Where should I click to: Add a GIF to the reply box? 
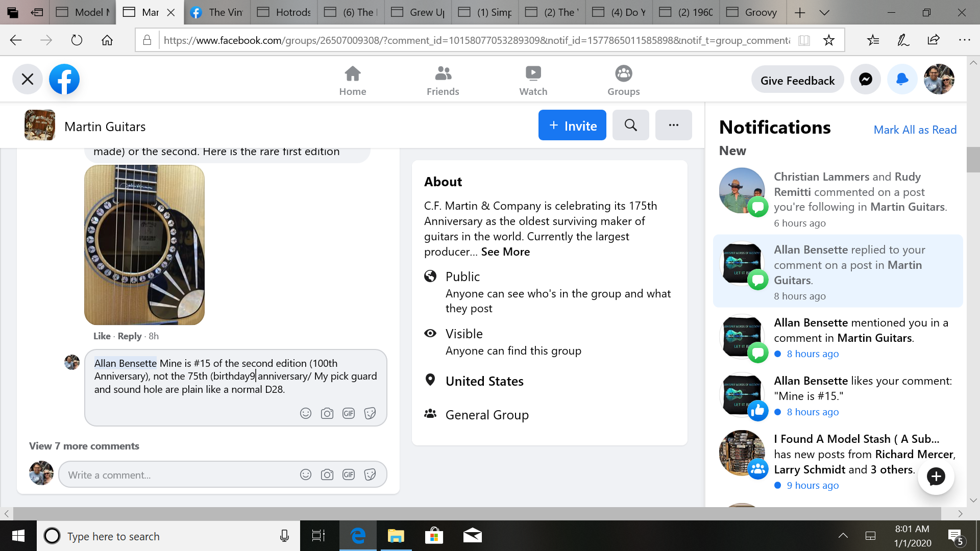click(x=349, y=413)
